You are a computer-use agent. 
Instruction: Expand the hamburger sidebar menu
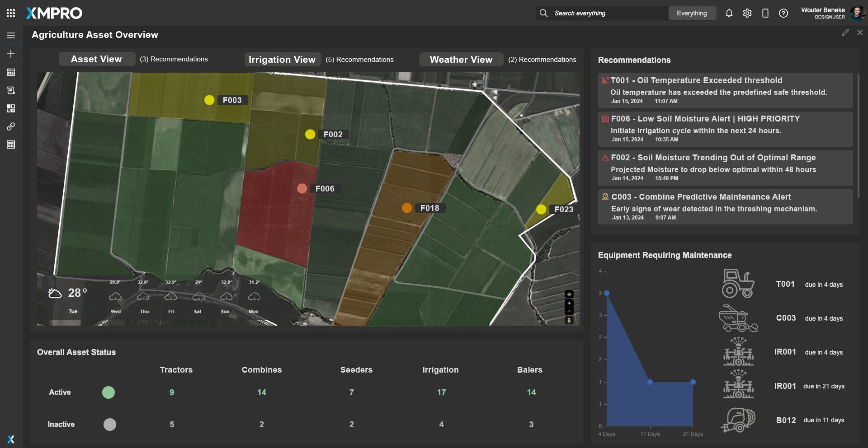point(11,35)
